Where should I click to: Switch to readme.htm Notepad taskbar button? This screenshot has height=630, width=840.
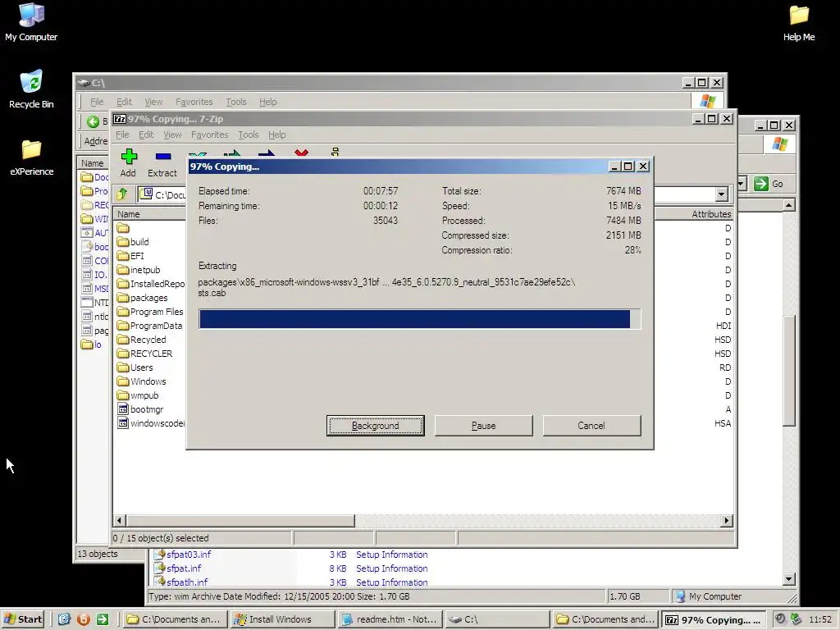coord(390,619)
